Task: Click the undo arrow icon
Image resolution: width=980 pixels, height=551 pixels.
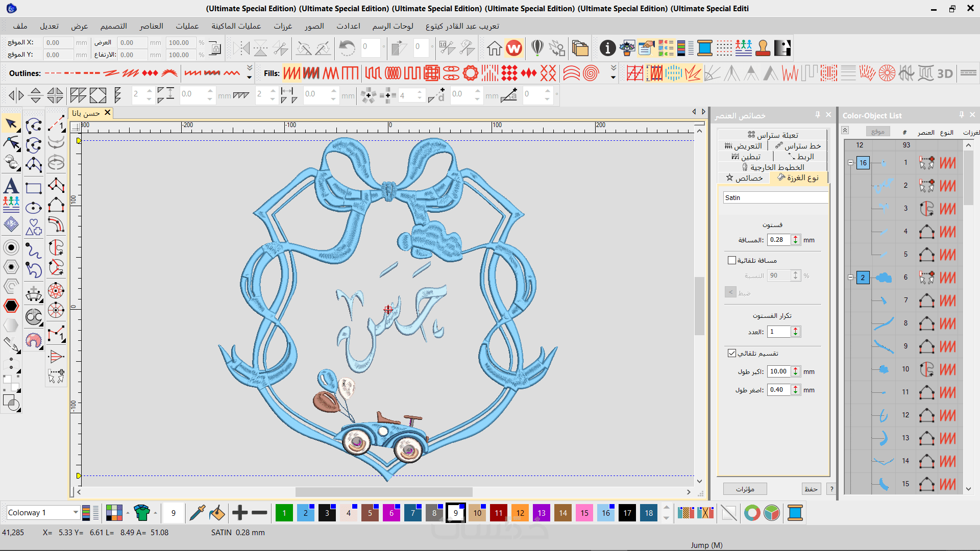Action: click(347, 48)
